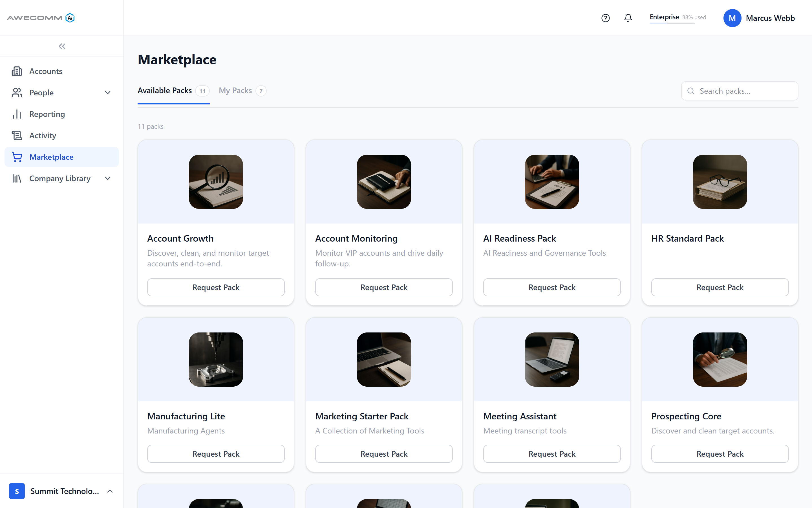Click the Meeting Assistant title
Image resolution: width=812 pixels, height=508 pixels.
[x=520, y=416]
